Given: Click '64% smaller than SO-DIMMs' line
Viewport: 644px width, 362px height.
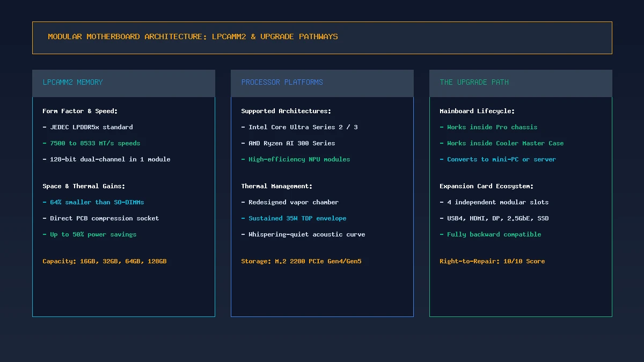Looking at the screenshot, I should (93, 202).
